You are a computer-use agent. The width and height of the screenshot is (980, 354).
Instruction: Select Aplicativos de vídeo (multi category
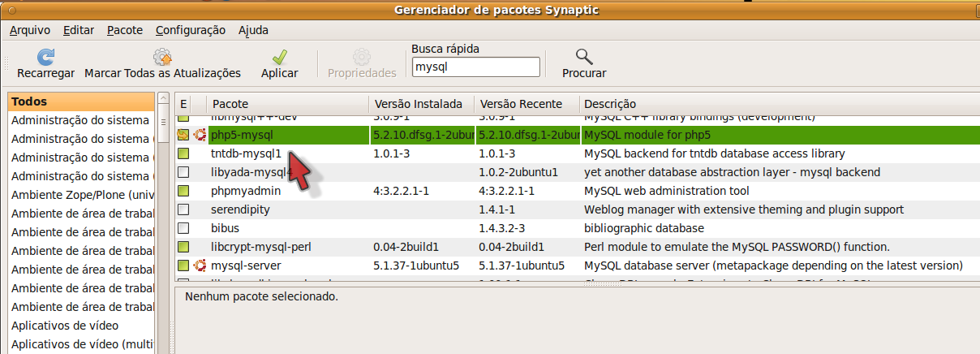click(x=81, y=344)
